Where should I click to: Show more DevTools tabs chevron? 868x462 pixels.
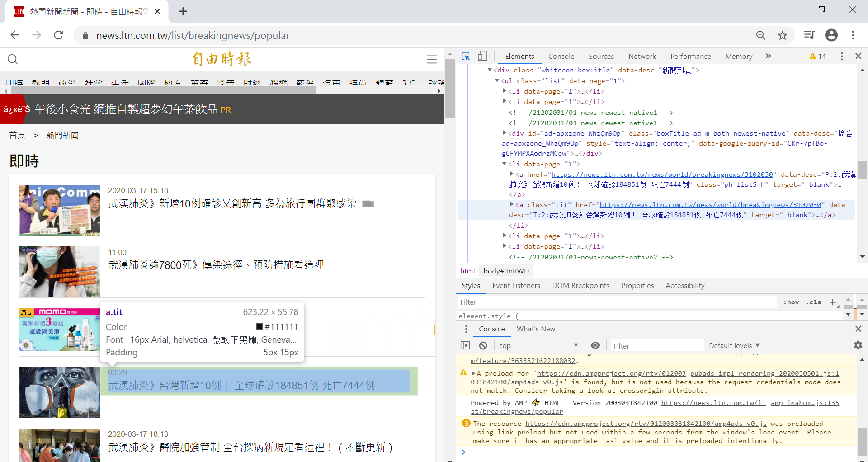click(768, 56)
